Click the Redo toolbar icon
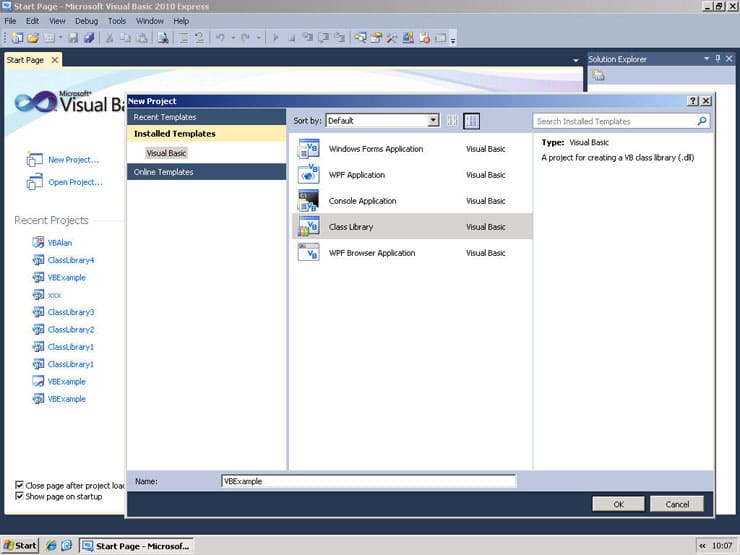The width and height of the screenshot is (740, 555). [246, 38]
